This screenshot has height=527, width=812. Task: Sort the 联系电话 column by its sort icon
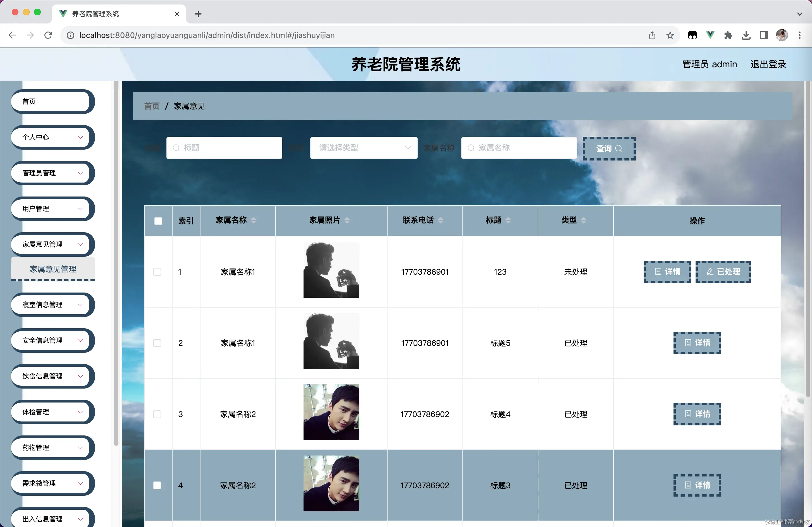(441, 220)
